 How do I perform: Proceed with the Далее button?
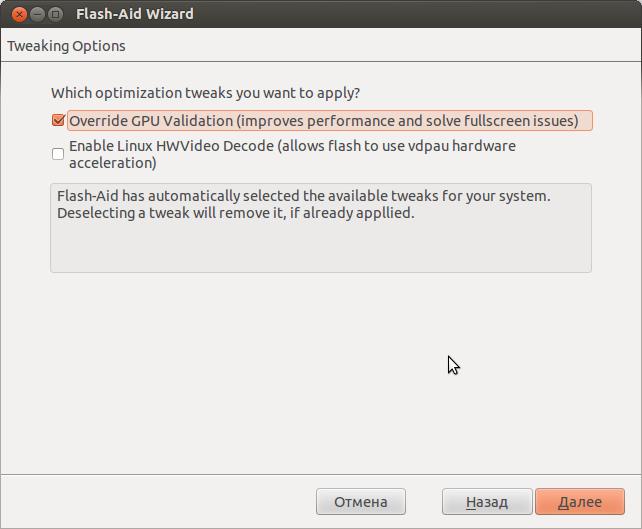[580, 502]
